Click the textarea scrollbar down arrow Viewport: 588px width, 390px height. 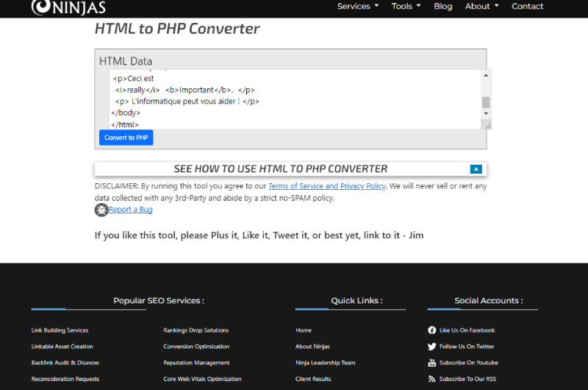click(x=486, y=113)
